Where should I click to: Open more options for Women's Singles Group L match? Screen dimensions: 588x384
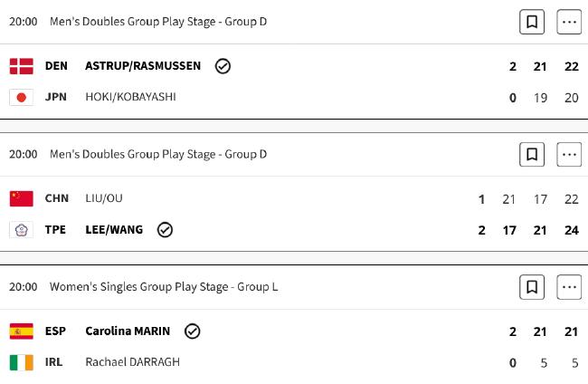point(569,287)
